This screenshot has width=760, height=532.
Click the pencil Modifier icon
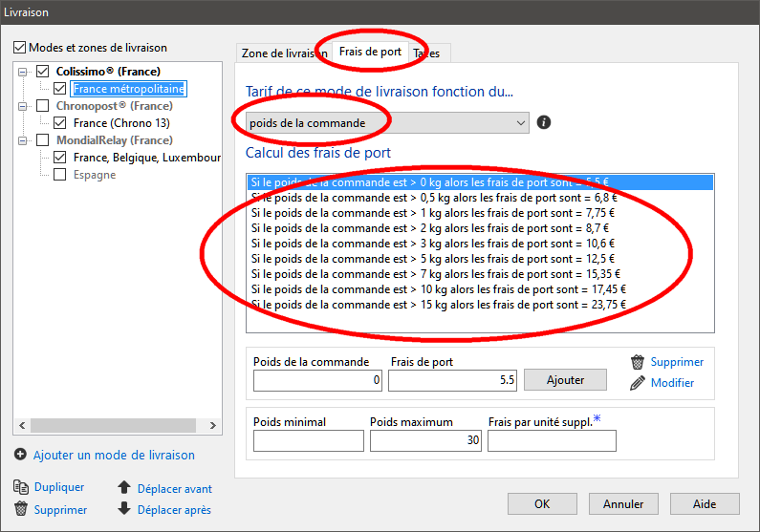638,383
